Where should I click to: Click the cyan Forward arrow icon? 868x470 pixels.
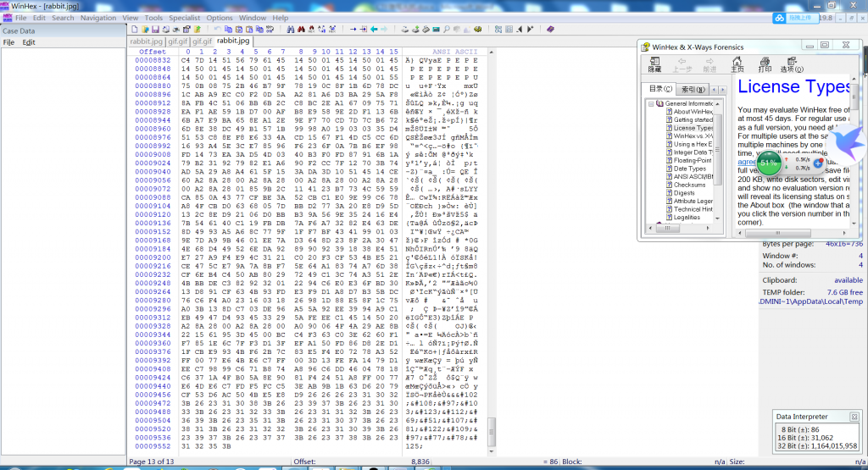click(384, 29)
